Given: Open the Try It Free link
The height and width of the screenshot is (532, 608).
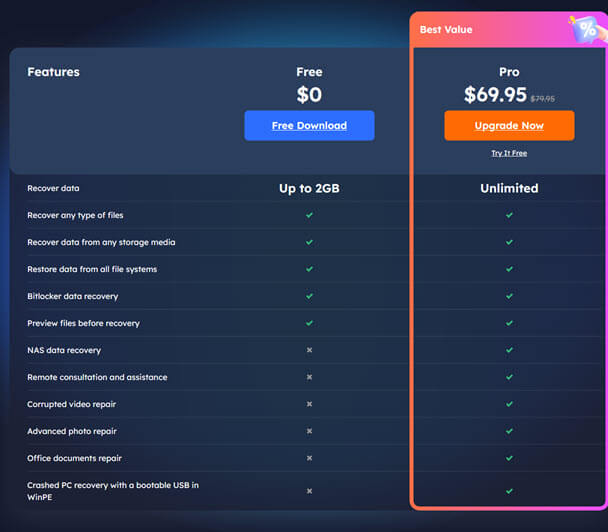Looking at the screenshot, I should coord(509,153).
